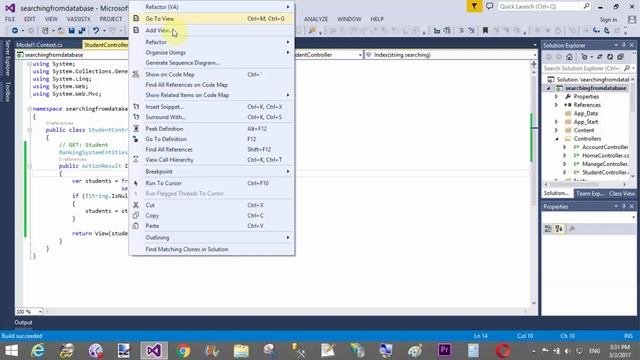Click the Save All toolbar icon

[x=82, y=31]
